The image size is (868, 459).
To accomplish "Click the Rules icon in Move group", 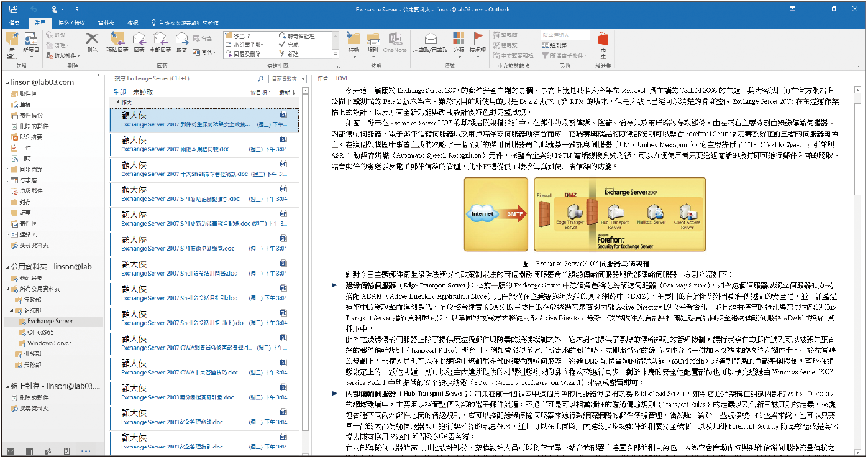I will pos(373,39).
